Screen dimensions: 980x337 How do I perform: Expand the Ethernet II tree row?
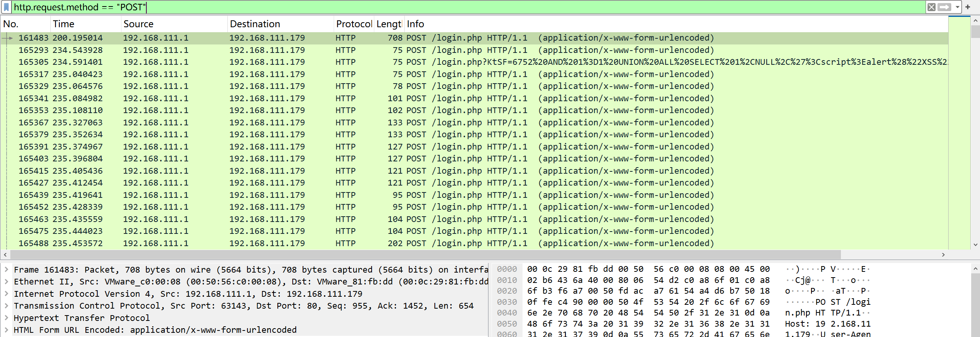click(x=6, y=282)
